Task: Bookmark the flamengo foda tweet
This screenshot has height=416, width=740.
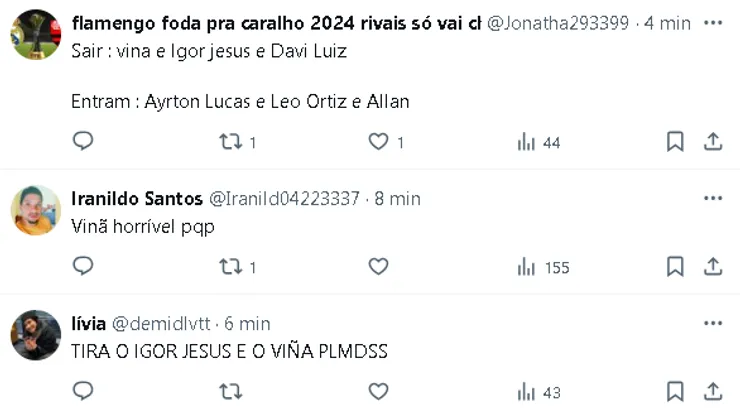Action: click(x=675, y=142)
